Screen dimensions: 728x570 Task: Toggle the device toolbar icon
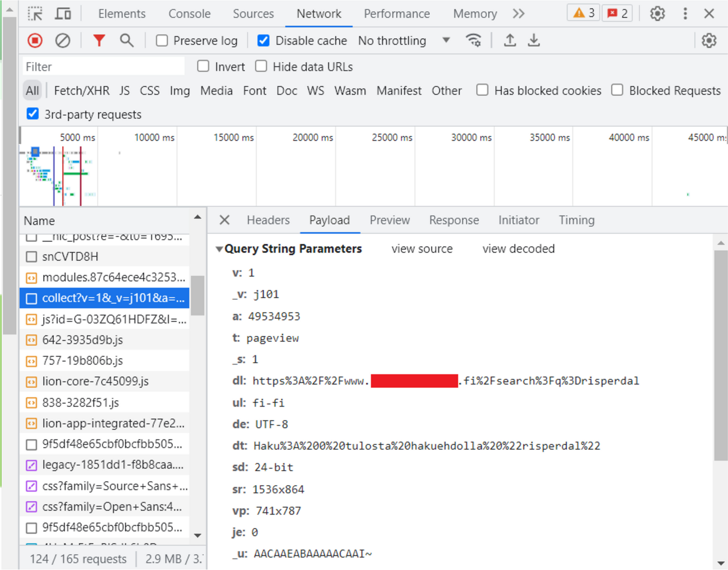click(x=63, y=14)
